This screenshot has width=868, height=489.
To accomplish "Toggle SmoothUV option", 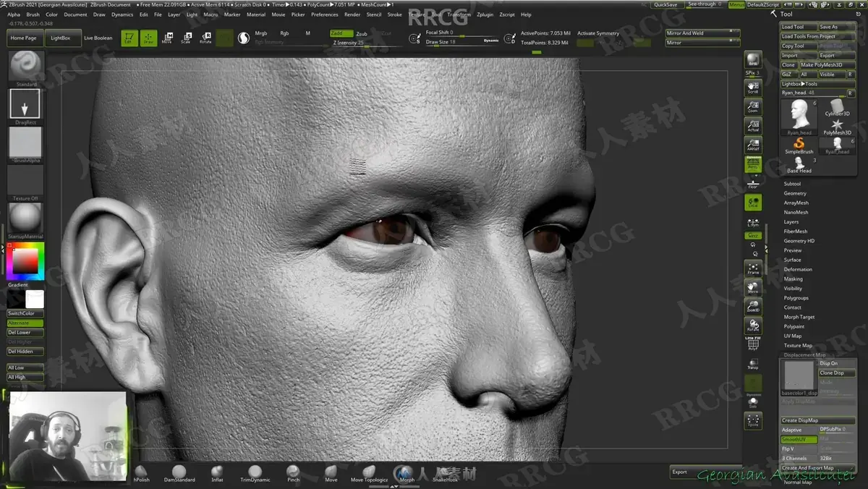I will tap(799, 439).
